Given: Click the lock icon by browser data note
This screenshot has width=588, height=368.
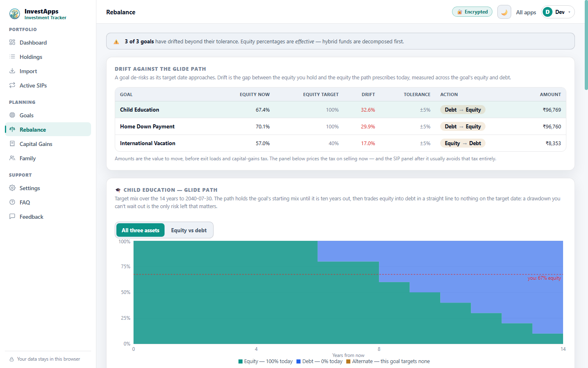Looking at the screenshot, I should point(12,359).
